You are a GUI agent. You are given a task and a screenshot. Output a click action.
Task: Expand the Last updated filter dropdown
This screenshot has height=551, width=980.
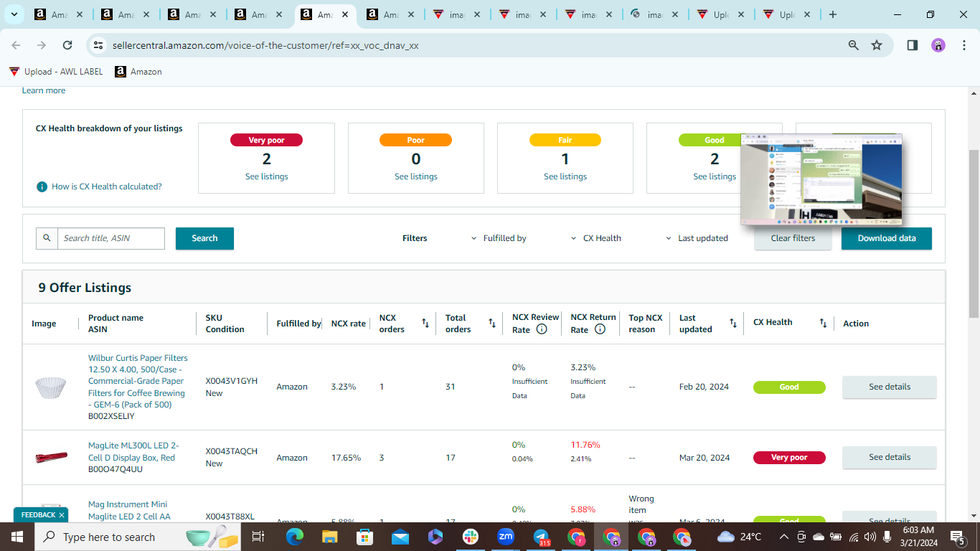pos(697,238)
